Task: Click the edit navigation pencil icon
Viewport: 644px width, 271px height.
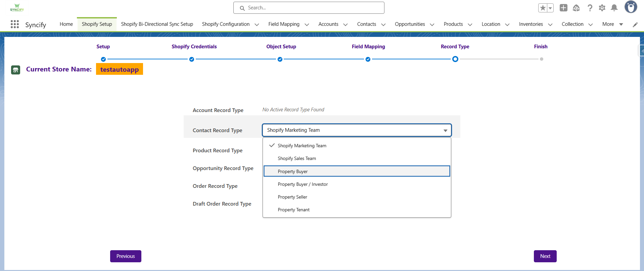Action: pos(635,24)
